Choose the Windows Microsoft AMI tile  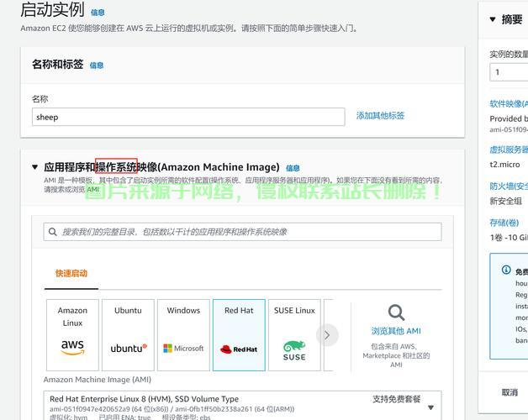coord(183,334)
